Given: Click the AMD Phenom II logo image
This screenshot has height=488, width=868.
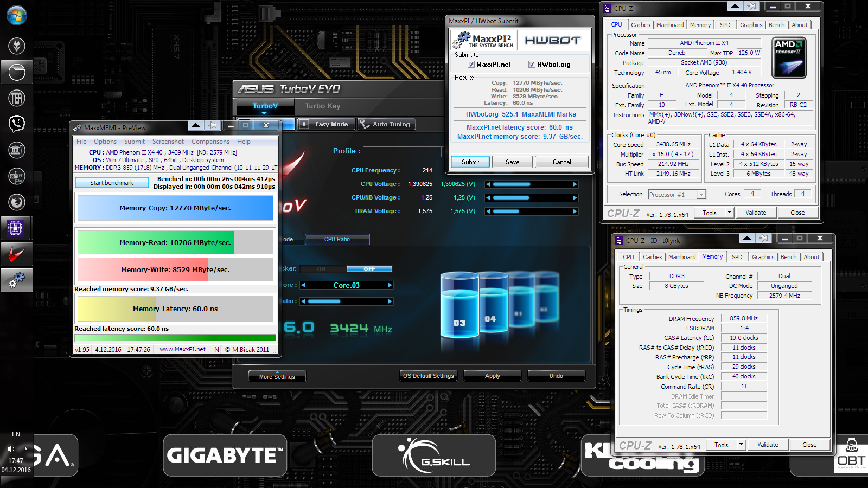Looking at the screenshot, I should pos(788,57).
